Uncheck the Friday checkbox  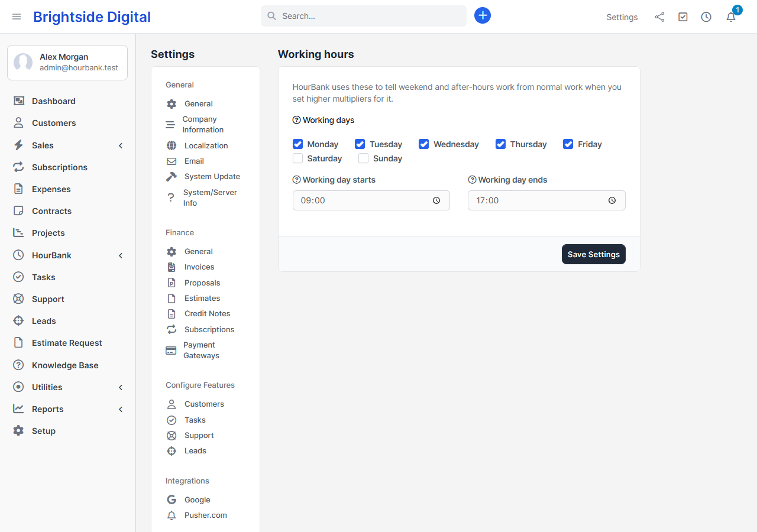pyautogui.click(x=568, y=144)
